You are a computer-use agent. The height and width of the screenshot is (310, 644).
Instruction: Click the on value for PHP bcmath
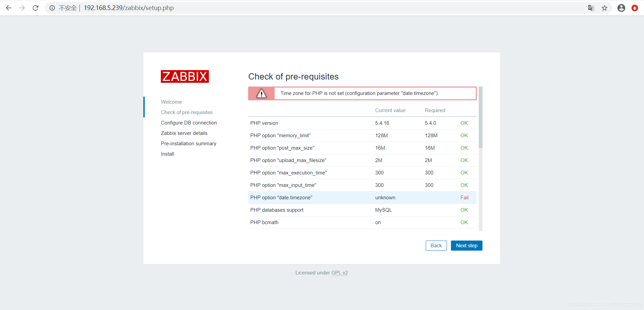378,222
